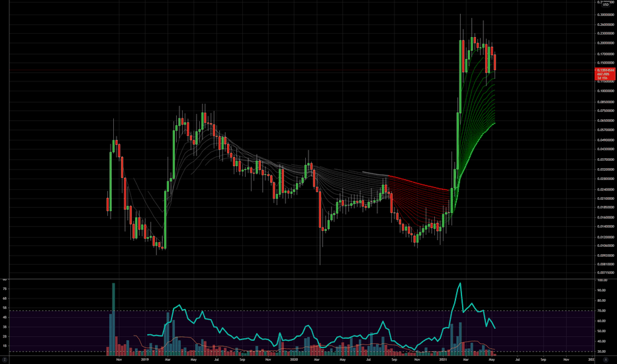Open the USD currency selector

click(x=606, y=5)
